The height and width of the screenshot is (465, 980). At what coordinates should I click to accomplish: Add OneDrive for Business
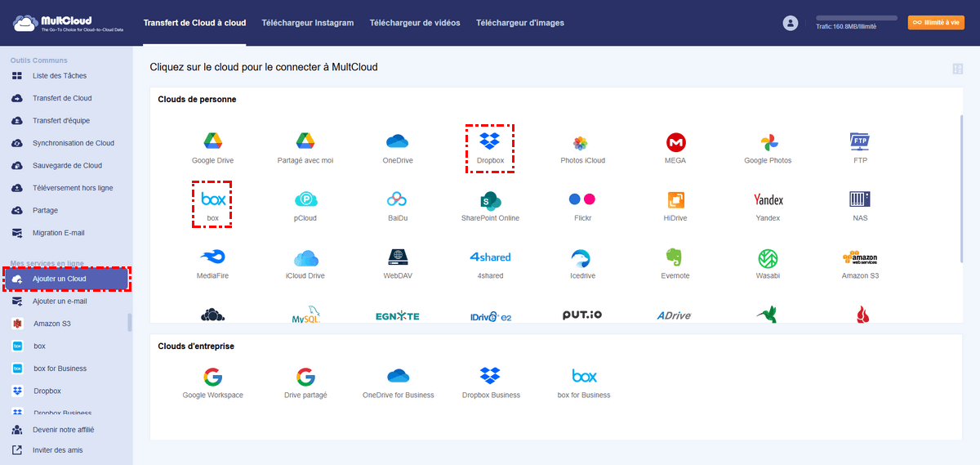(x=398, y=382)
